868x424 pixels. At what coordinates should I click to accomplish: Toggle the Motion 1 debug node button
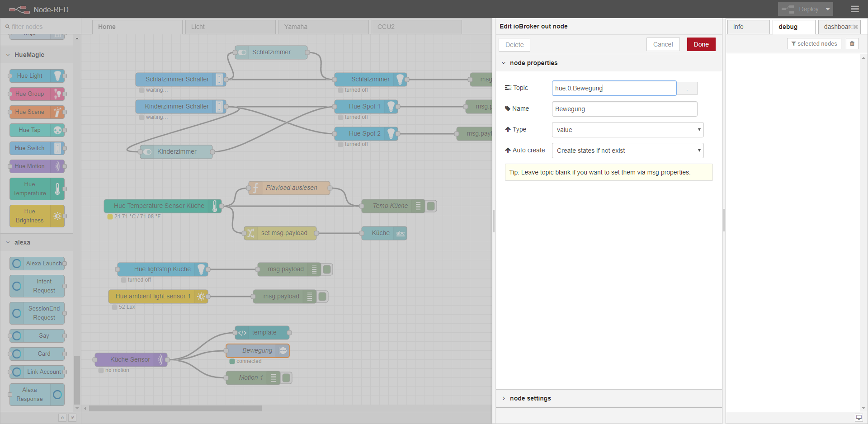point(286,378)
